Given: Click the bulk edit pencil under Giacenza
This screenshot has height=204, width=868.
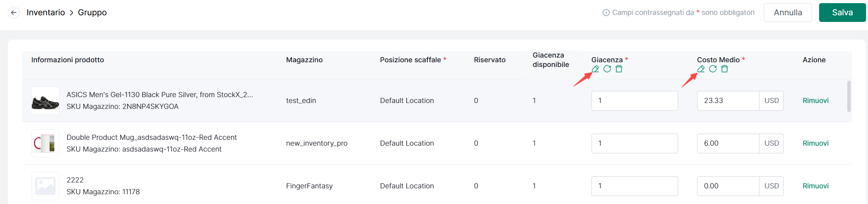Looking at the screenshot, I should (595, 69).
